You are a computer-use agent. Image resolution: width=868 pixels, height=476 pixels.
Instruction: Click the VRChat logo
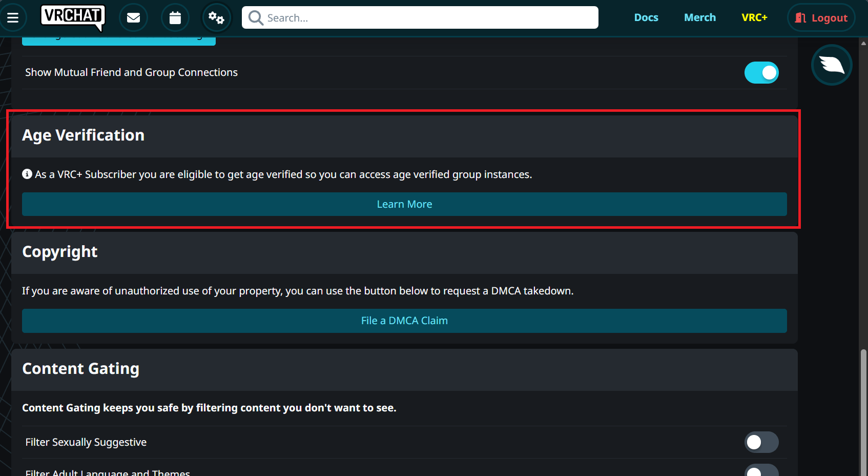[x=73, y=17]
